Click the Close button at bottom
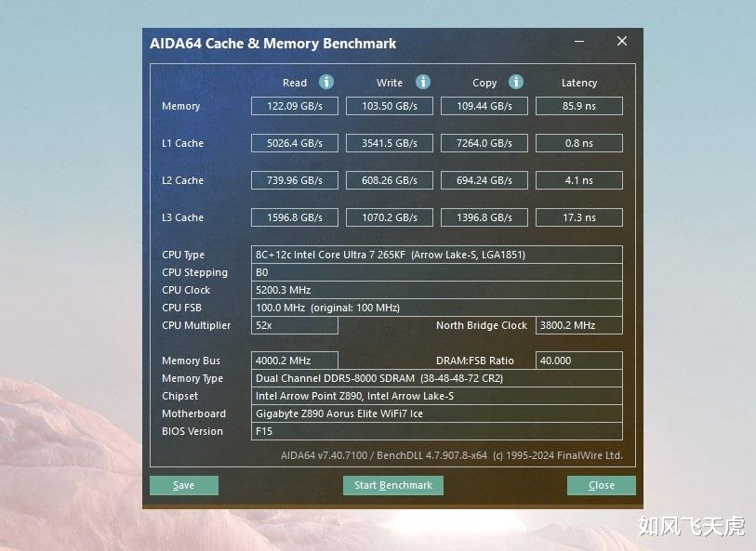The width and height of the screenshot is (756, 551). (602, 485)
